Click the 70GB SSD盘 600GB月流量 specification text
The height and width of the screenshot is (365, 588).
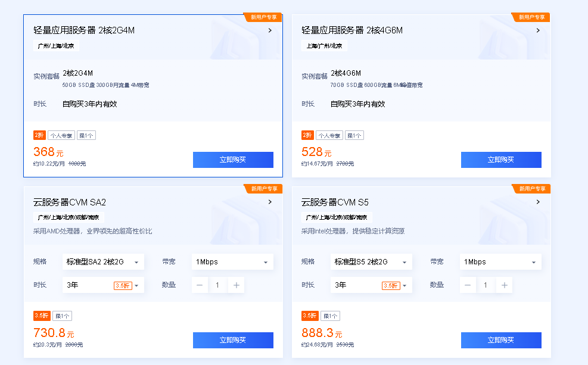pyautogui.click(x=377, y=85)
